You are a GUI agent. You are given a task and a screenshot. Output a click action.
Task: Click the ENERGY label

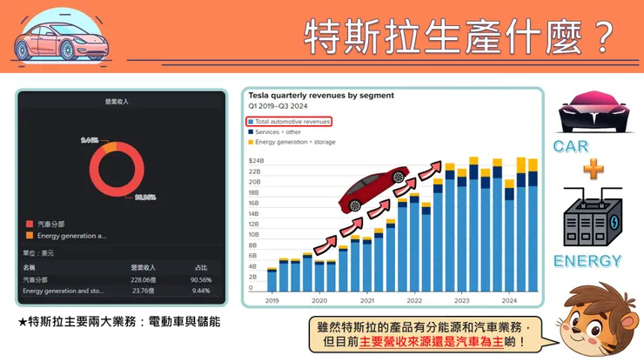[x=587, y=261]
